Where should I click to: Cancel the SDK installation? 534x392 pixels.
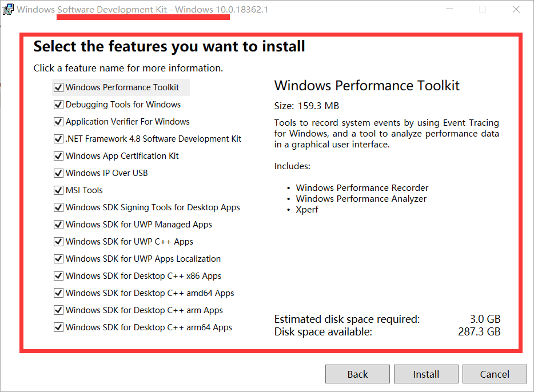coord(495,374)
